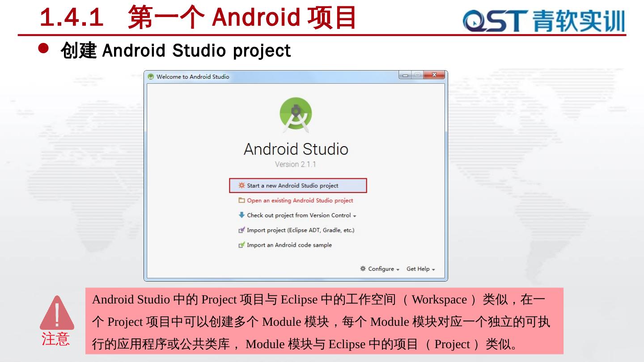Screen dimensions: 644x362
Task: Open an existing Android Studio project
Action: pos(300,200)
